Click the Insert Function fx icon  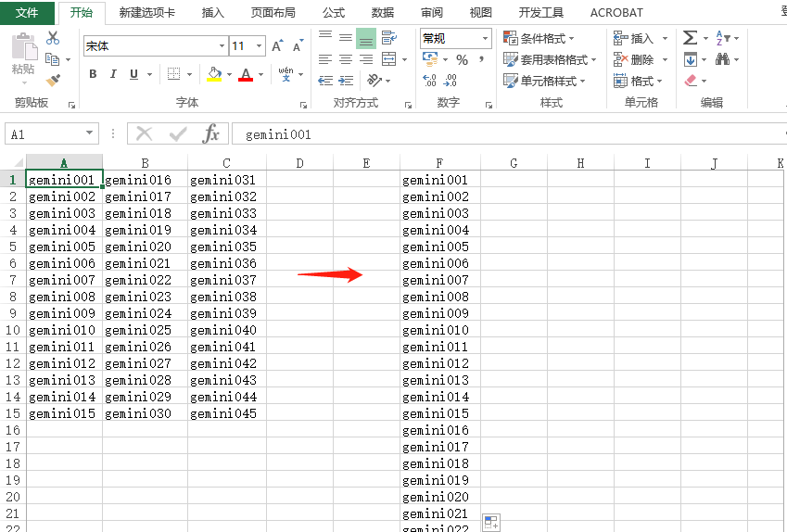tap(211, 134)
